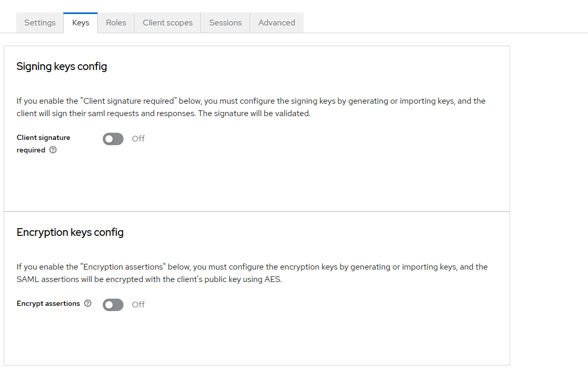
Task: Open help icon beside Encrypt assertions
Action: tap(88, 303)
